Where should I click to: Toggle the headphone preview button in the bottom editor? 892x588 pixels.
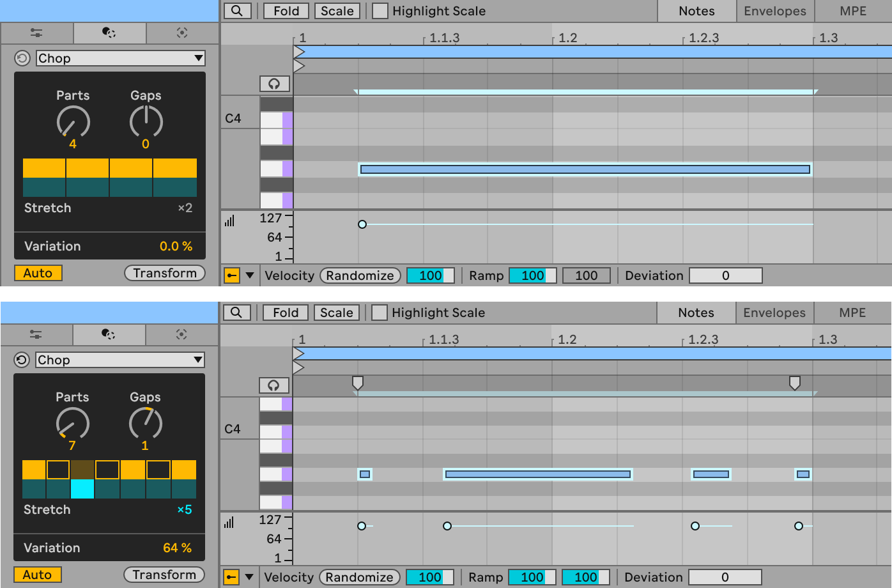[x=273, y=385]
